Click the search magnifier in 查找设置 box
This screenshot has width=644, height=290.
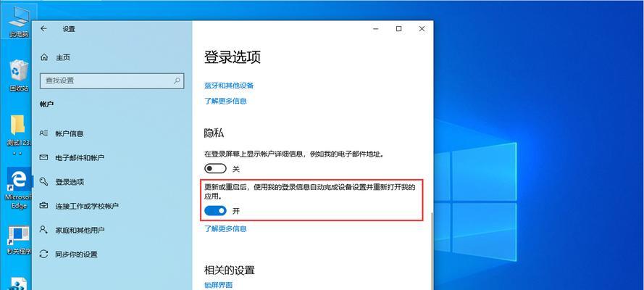tap(177, 80)
